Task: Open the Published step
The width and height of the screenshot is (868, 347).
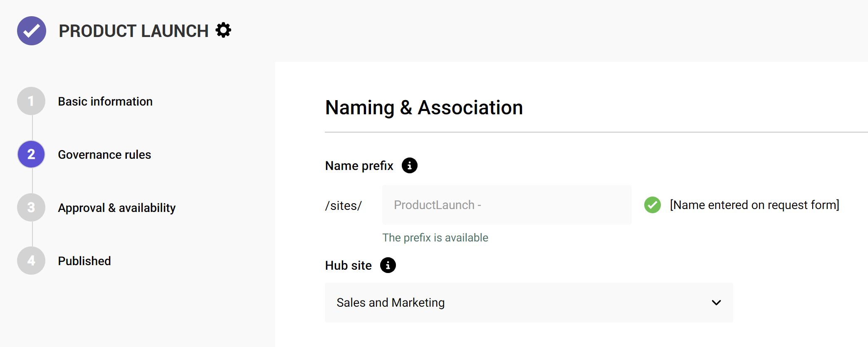Action: coord(84,261)
